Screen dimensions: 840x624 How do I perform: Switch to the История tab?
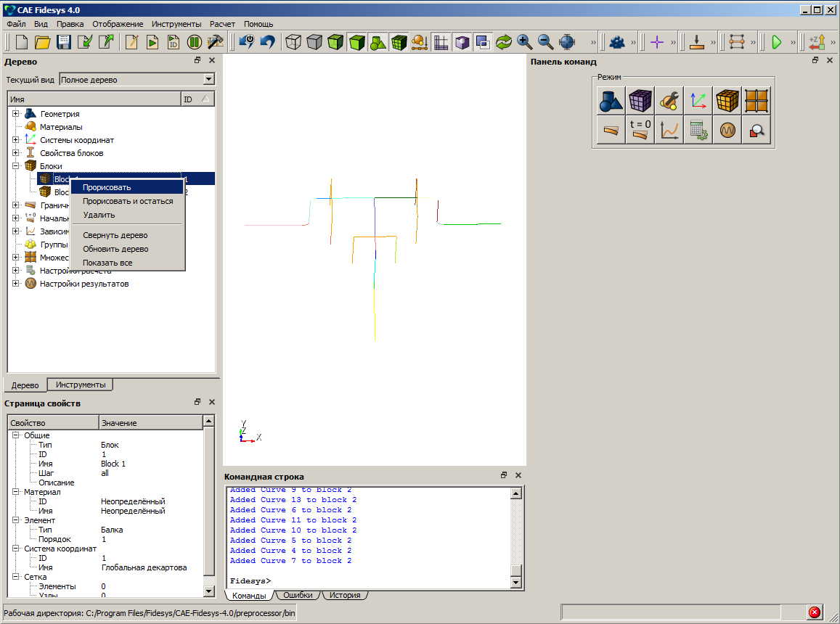[x=345, y=595]
